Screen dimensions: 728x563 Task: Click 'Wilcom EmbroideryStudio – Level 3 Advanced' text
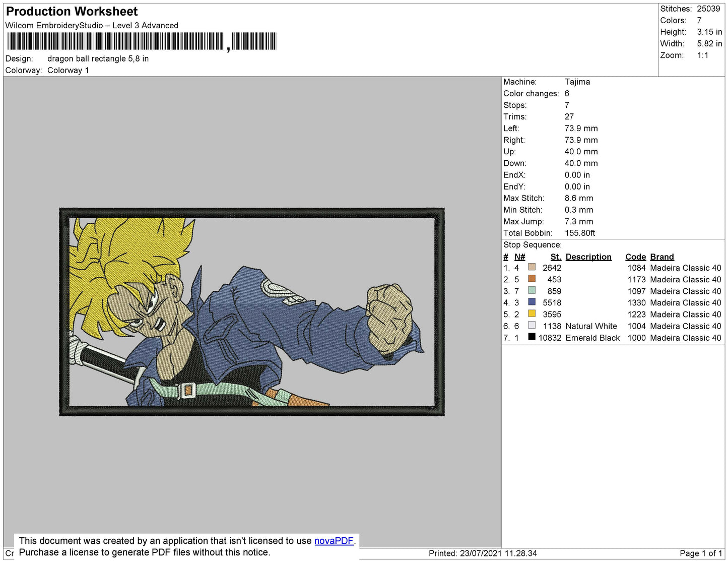click(92, 26)
